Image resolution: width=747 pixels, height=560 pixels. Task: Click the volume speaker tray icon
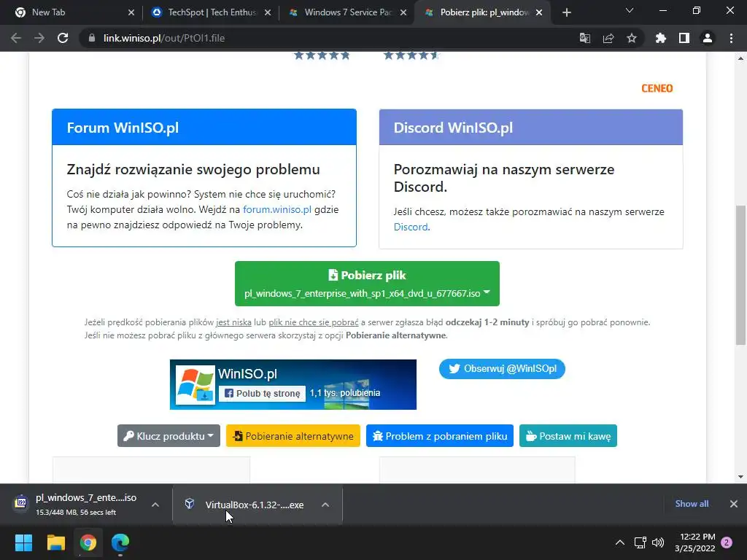point(658,542)
